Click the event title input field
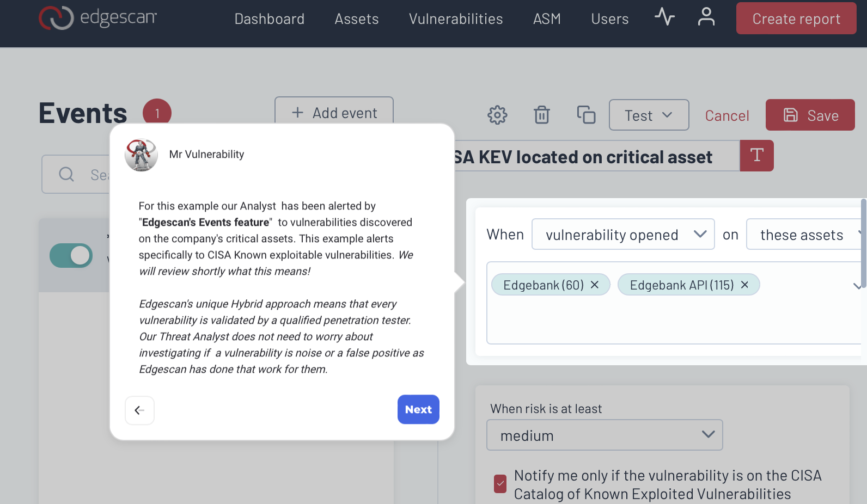The width and height of the screenshot is (867, 504). (597, 156)
